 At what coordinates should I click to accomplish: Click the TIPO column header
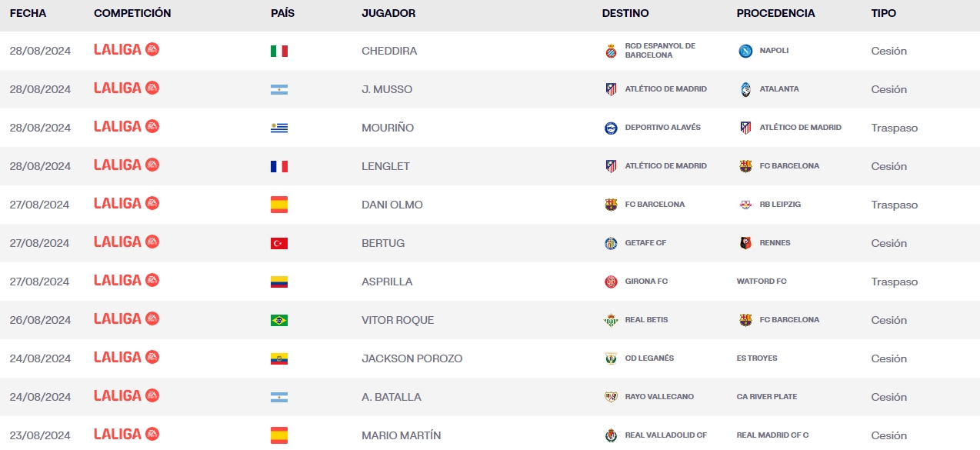click(883, 13)
